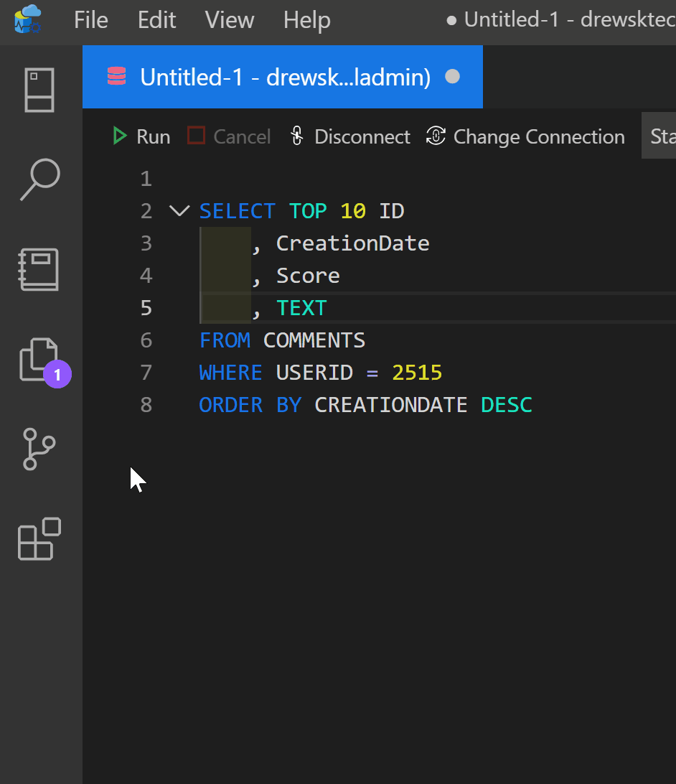
Task: Open the Source Control view
Action: coord(39,449)
